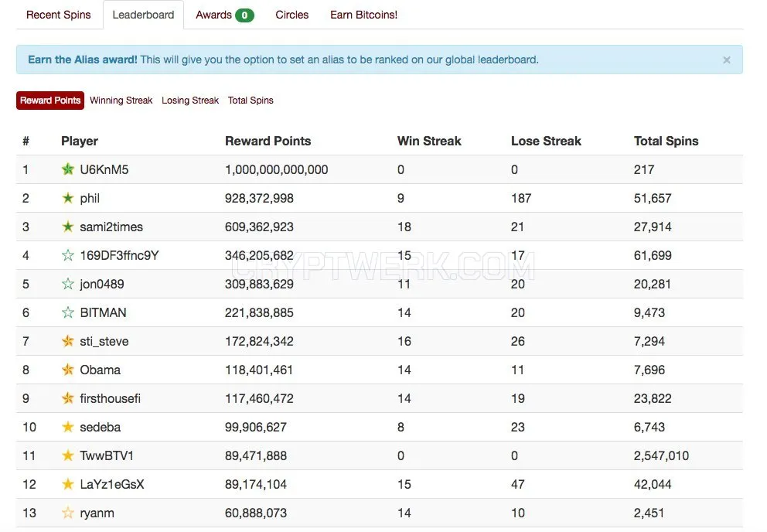Click the Reward Points column header
Image resolution: width=767 pixels, height=532 pixels.
tap(268, 141)
